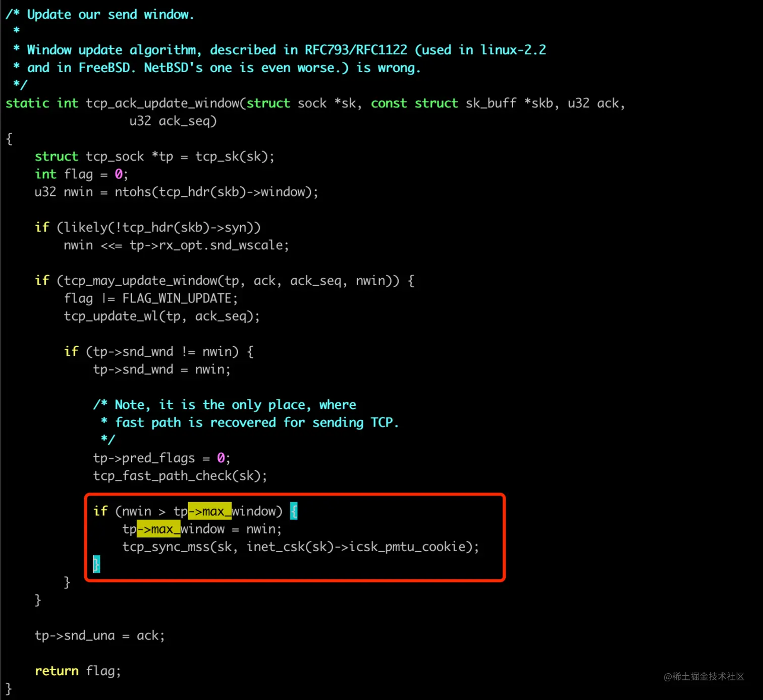Click 'if (nwin > tp->max_window)' line
Viewport: 763px width, 700px height.
pyautogui.click(x=195, y=511)
